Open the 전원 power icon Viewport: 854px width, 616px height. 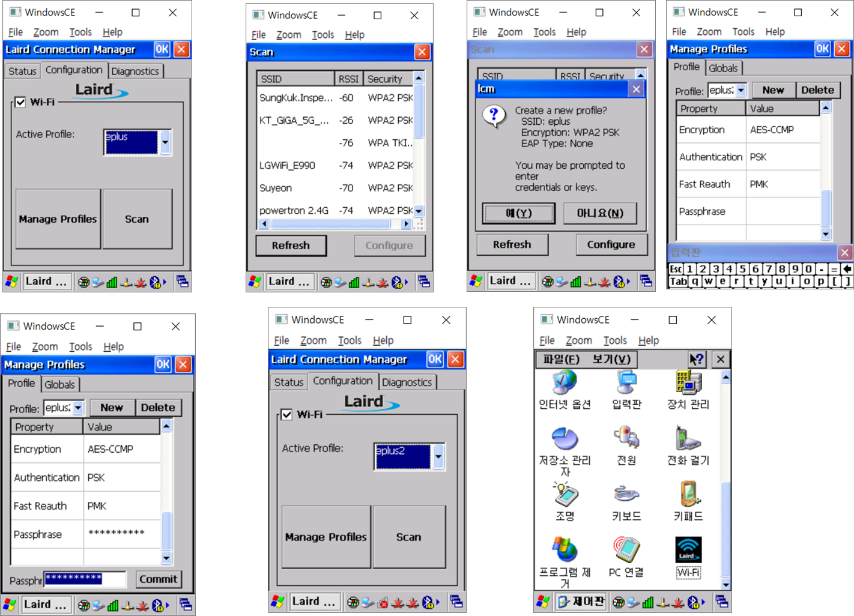(x=626, y=445)
